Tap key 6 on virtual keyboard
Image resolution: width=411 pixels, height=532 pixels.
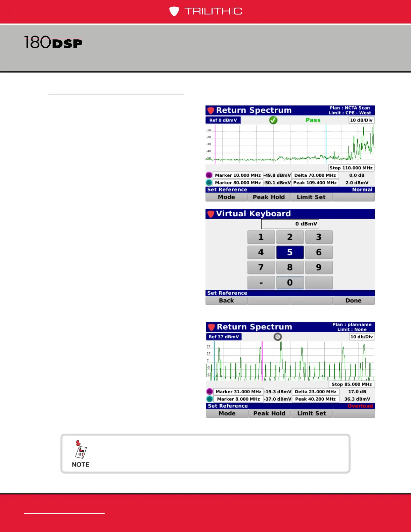point(319,252)
